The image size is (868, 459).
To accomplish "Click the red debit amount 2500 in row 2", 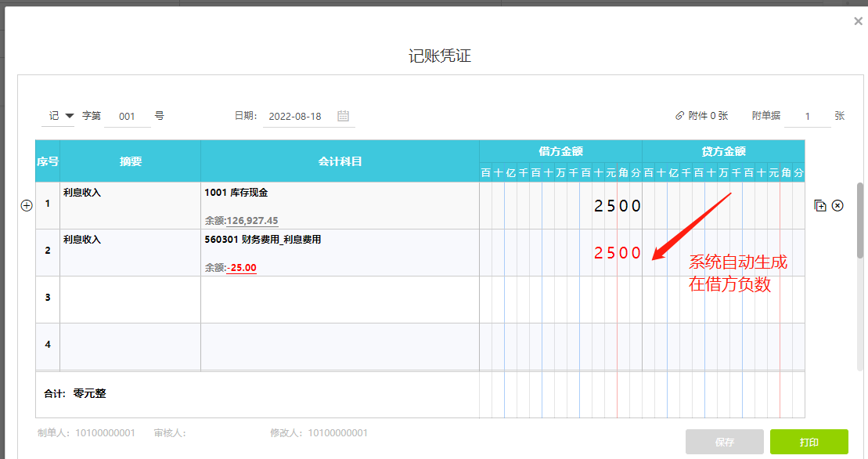I will pyautogui.click(x=617, y=253).
